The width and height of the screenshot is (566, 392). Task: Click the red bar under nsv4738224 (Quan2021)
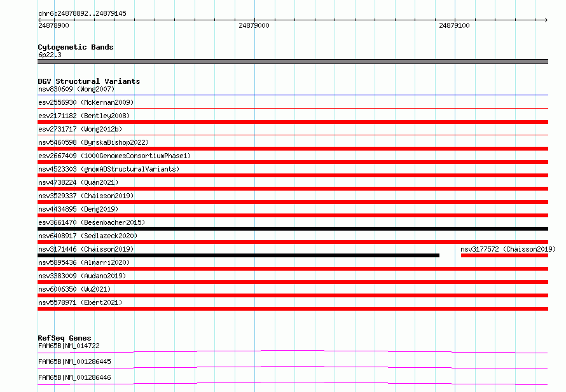[x=293, y=189]
